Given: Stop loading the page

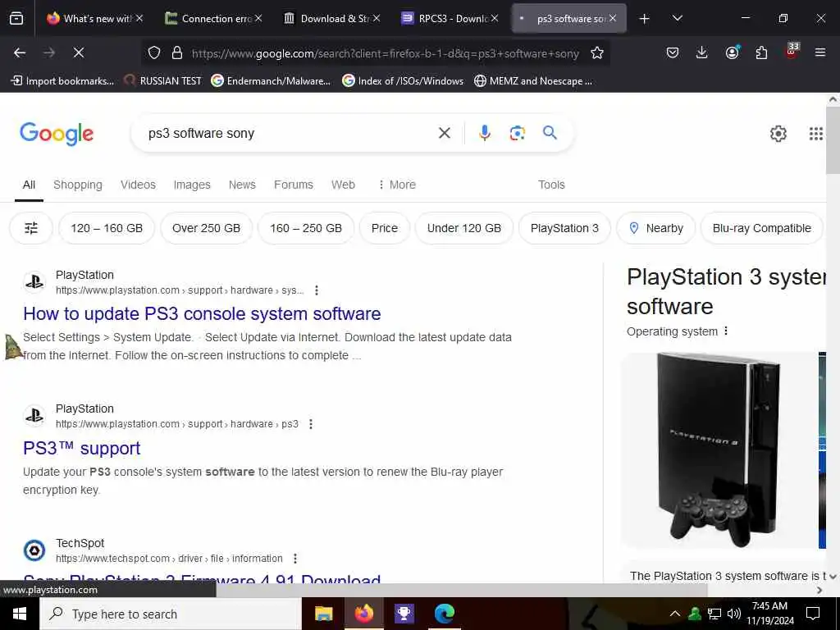Looking at the screenshot, I should (x=79, y=52).
